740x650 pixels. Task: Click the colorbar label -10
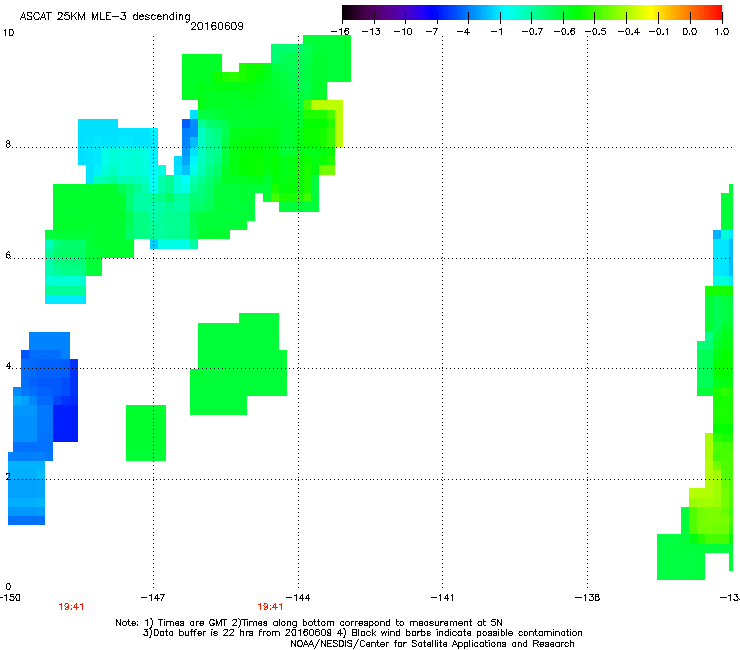(x=403, y=32)
